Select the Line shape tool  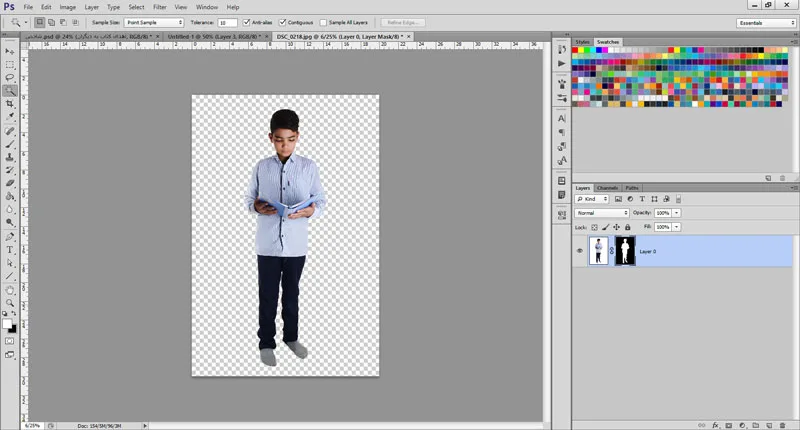[10, 276]
